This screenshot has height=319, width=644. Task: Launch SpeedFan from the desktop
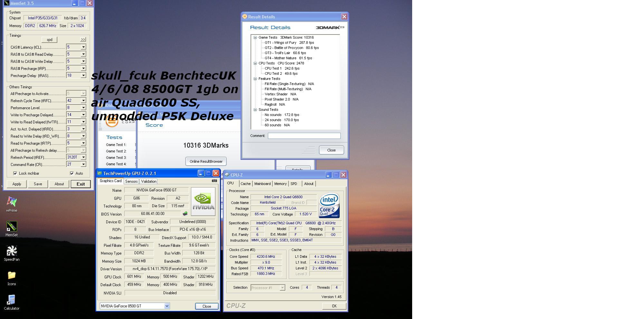pyautogui.click(x=12, y=253)
